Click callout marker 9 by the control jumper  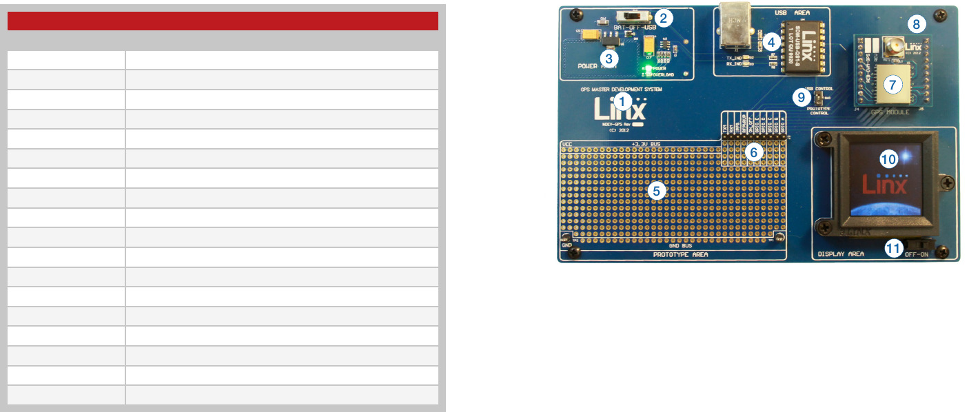point(800,97)
